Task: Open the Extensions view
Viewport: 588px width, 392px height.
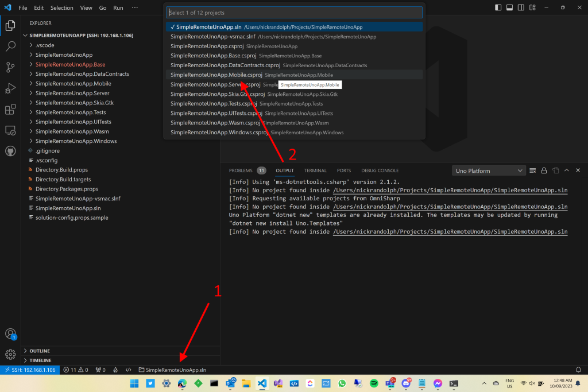Action: [x=10, y=109]
